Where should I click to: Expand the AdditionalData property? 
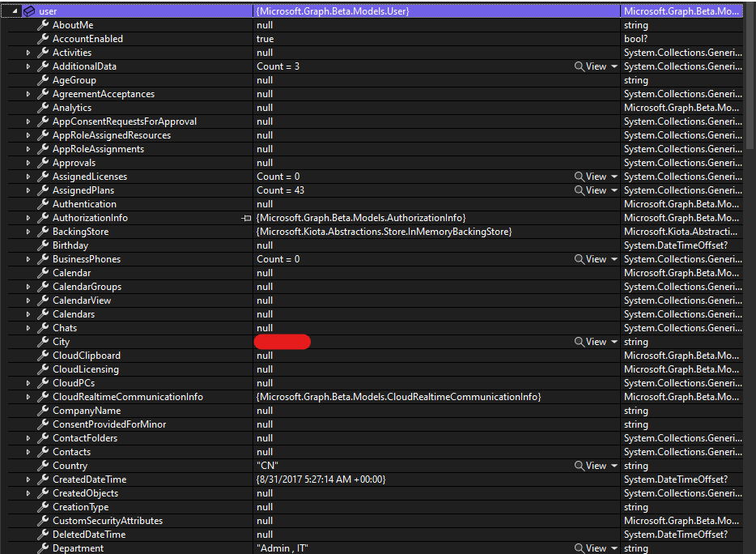[x=28, y=66]
